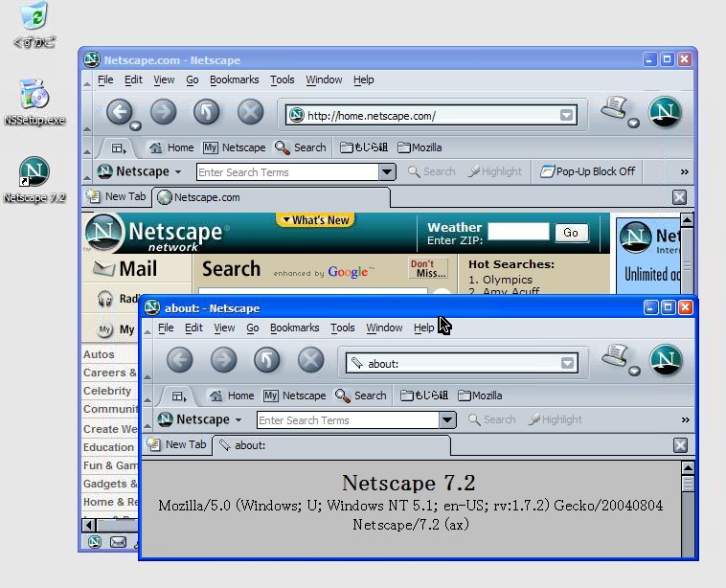
Task: Toggle Pop-Up Block Off button
Action: coord(587,171)
